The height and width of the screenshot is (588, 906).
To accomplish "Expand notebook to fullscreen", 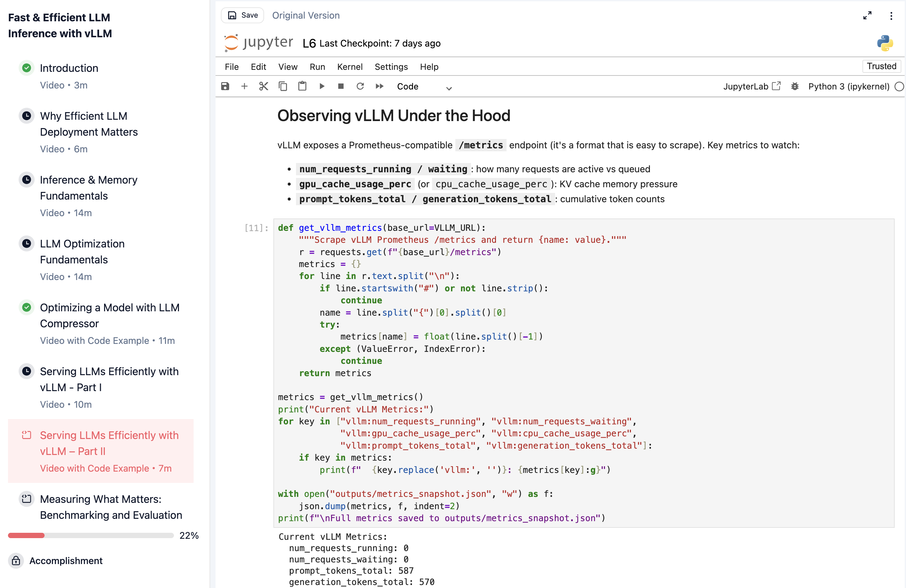I will pyautogui.click(x=867, y=16).
